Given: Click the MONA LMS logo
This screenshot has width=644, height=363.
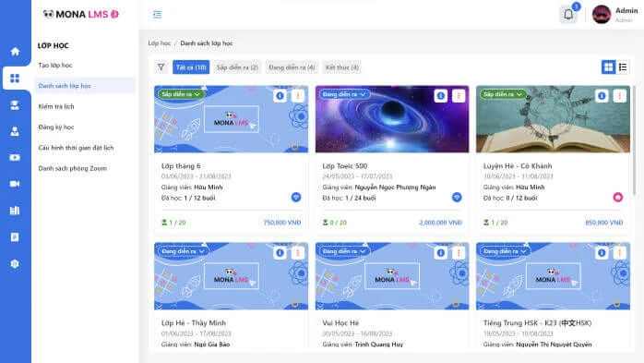Looking at the screenshot, I should click(x=81, y=15).
